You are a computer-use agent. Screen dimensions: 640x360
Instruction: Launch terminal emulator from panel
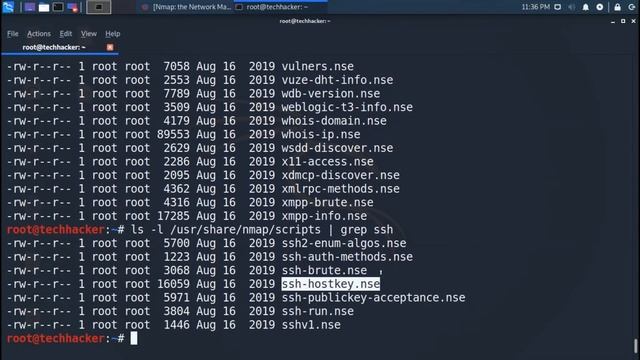[58, 7]
